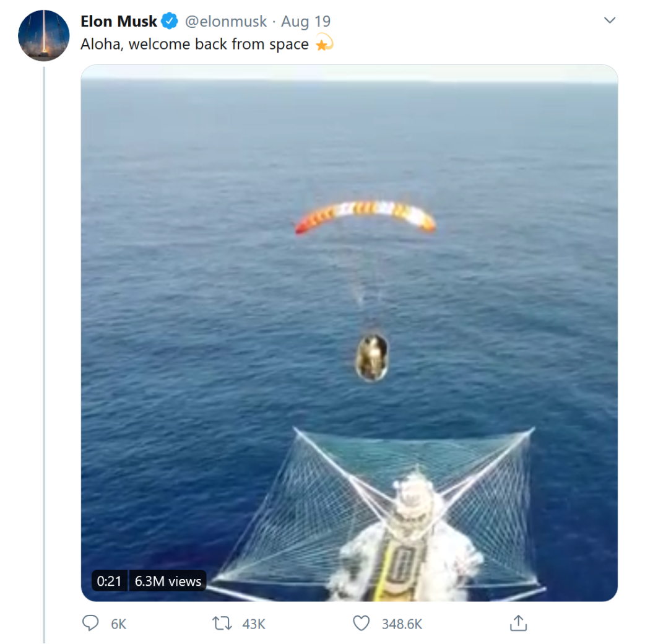Expand the tweet options chevron menu
This screenshot has width=645, height=644.
click(610, 20)
